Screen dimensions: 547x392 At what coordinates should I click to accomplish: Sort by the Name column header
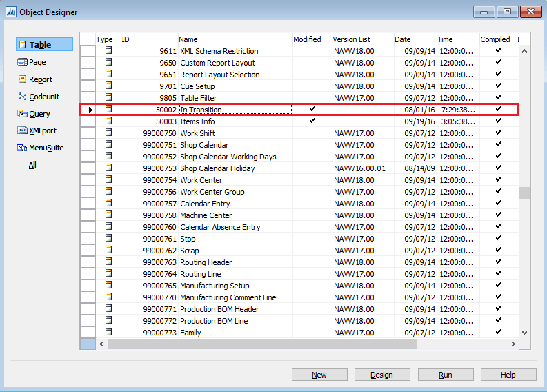pos(235,39)
